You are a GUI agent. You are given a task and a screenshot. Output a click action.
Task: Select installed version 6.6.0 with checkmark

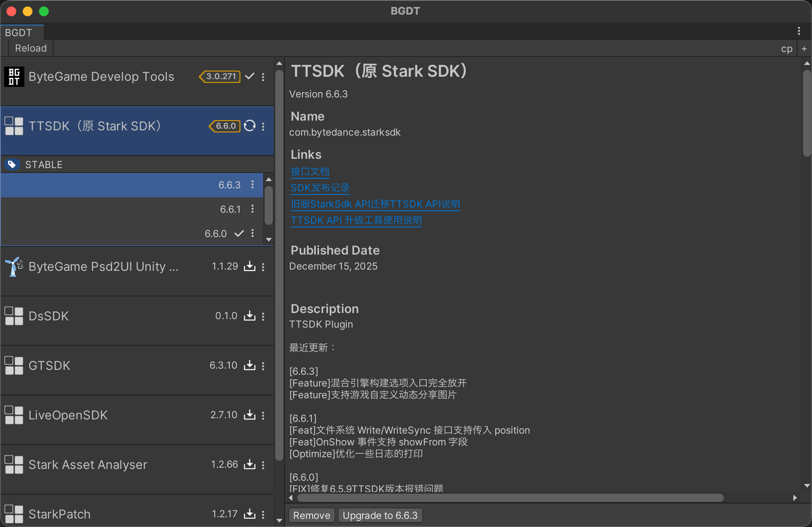pyautogui.click(x=216, y=233)
